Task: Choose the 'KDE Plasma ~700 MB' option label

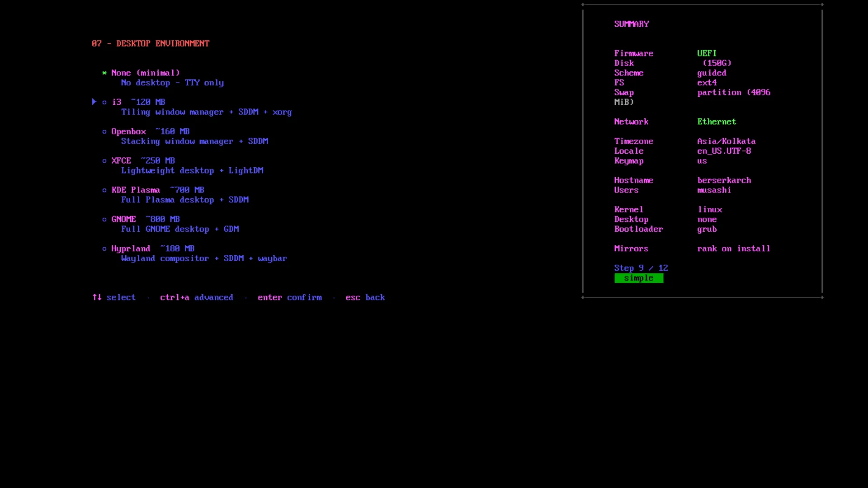Action: coord(158,190)
